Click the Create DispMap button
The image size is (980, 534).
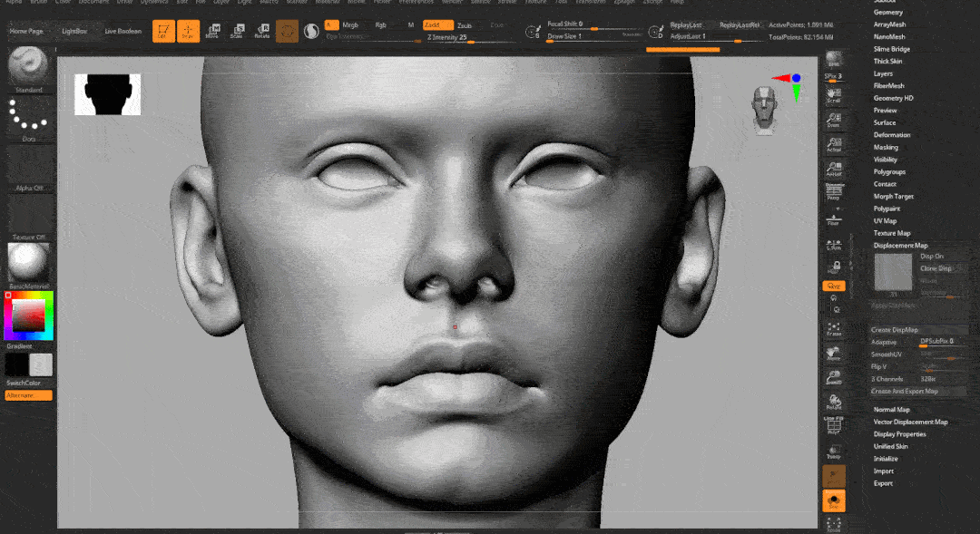click(x=894, y=330)
